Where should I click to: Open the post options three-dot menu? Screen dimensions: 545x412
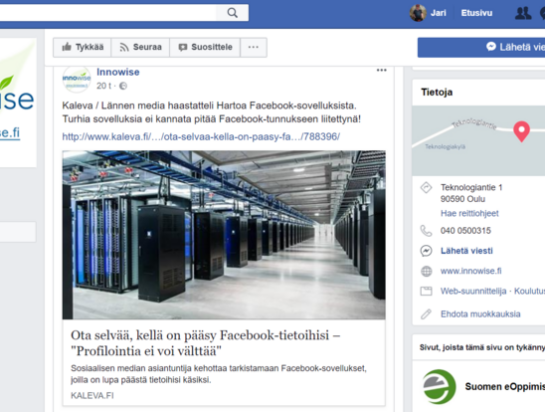click(x=381, y=70)
